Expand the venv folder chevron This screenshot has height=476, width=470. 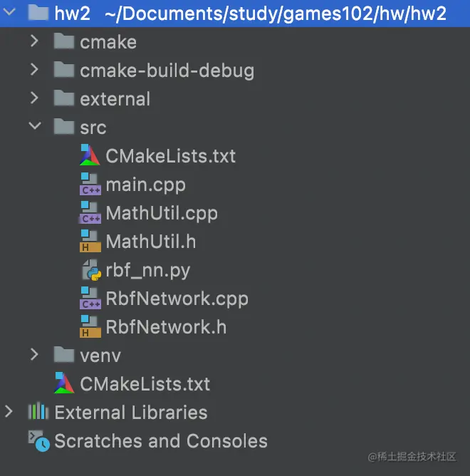point(35,354)
